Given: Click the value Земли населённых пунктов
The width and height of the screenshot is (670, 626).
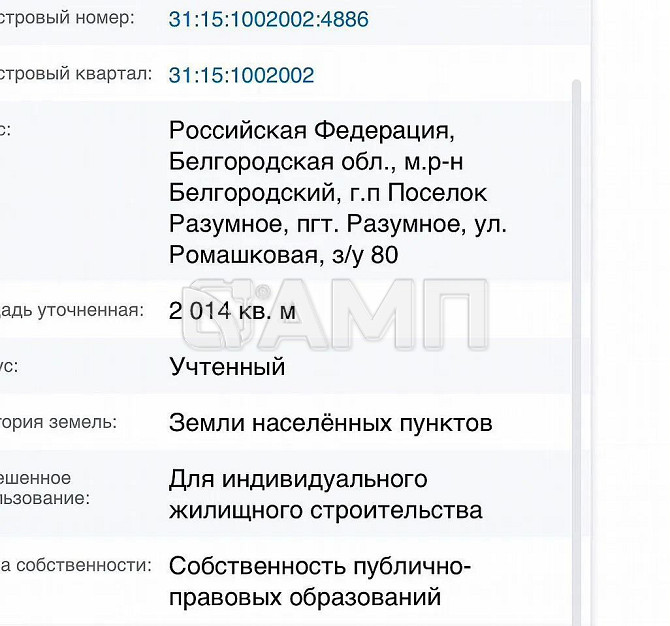Looking at the screenshot, I should pyautogui.click(x=330, y=423).
